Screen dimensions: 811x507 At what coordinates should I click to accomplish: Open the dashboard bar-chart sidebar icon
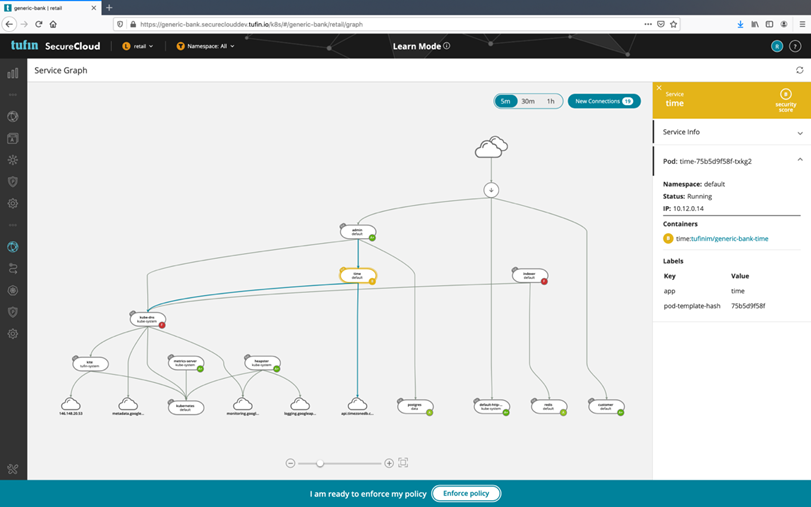[x=13, y=73]
